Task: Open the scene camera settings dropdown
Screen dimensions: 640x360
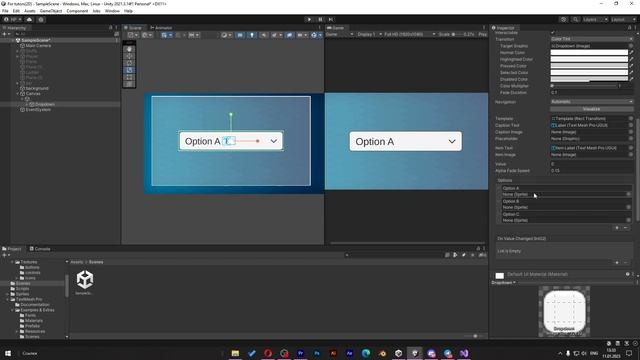Action: (302, 35)
